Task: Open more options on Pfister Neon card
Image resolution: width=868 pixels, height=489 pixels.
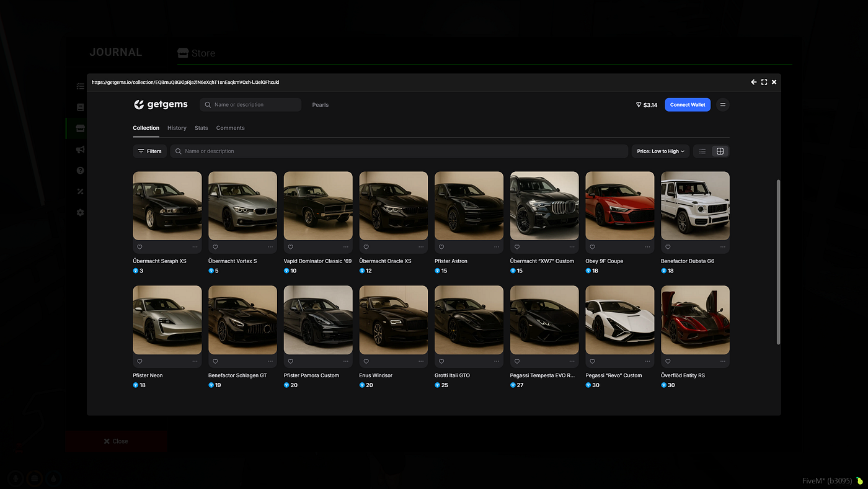Action: pyautogui.click(x=195, y=361)
